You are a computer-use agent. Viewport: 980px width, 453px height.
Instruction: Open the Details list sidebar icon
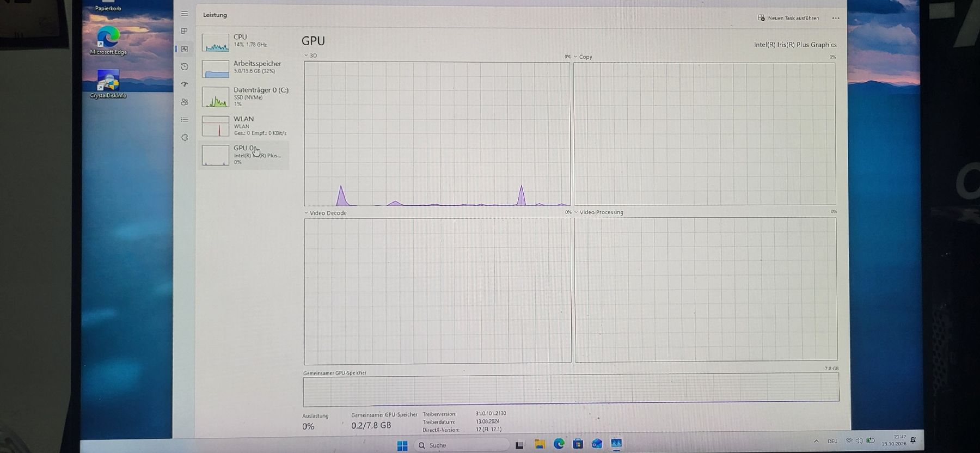[x=185, y=120]
